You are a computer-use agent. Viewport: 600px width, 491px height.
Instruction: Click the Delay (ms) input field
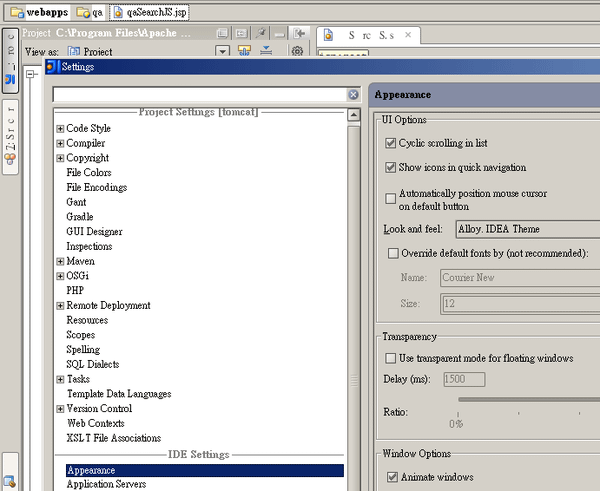click(x=464, y=379)
